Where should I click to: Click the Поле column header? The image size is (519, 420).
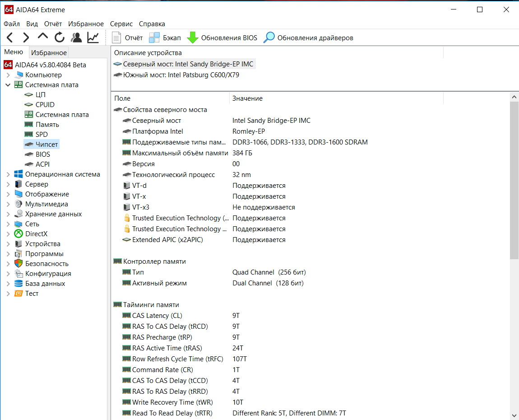coord(170,98)
